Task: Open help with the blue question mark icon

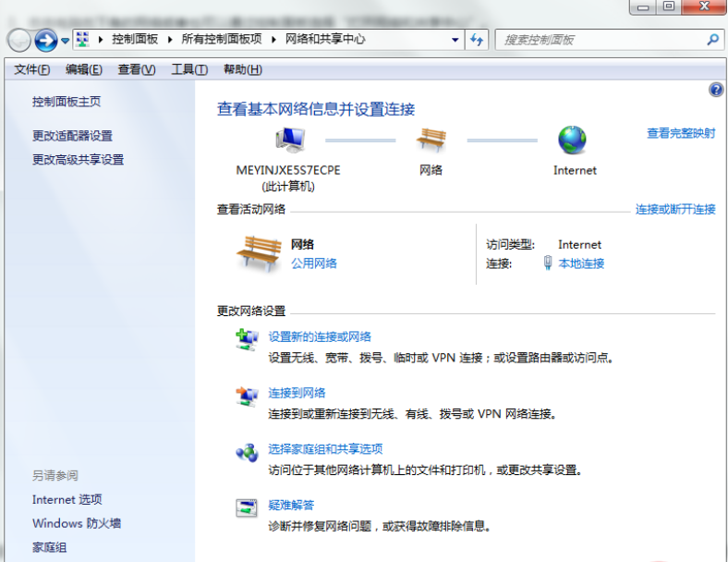Action: point(715,90)
